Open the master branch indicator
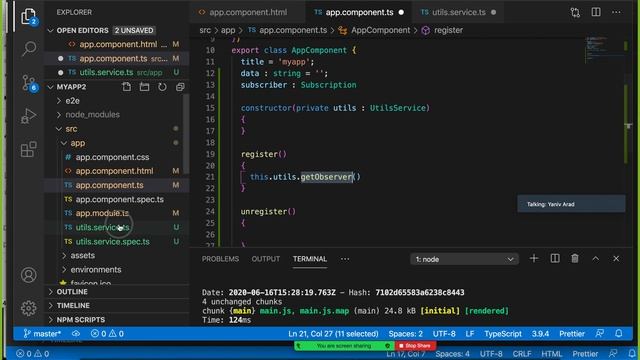 [42, 333]
